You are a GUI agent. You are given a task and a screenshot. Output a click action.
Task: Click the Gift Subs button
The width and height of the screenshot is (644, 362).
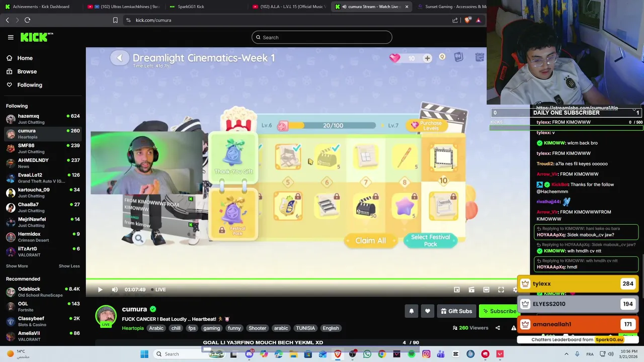(x=456, y=311)
